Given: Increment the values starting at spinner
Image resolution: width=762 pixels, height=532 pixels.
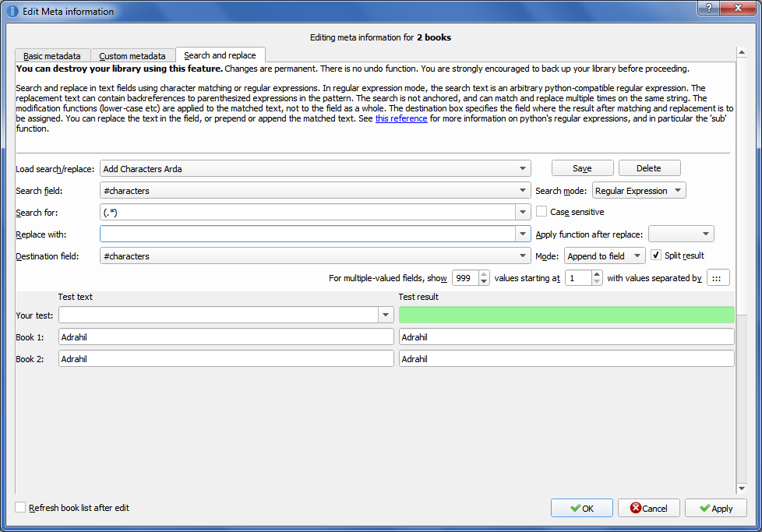Looking at the screenshot, I should (x=597, y=274).
